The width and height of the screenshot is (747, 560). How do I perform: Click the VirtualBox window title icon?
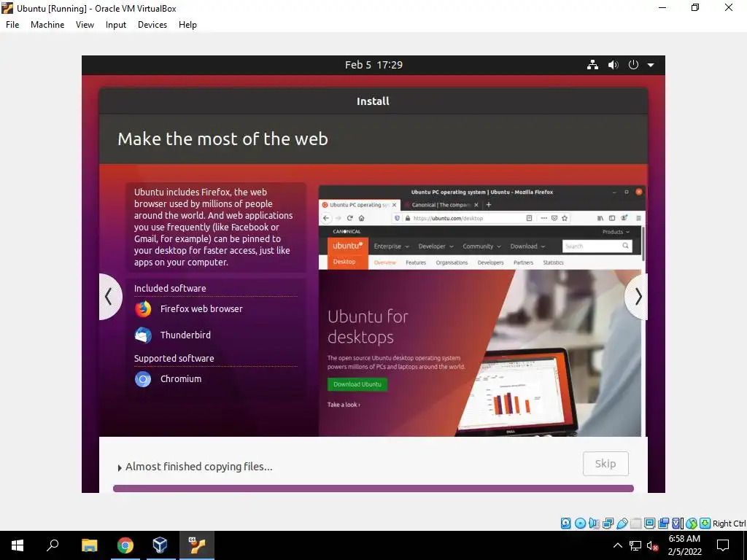(7, 8)
